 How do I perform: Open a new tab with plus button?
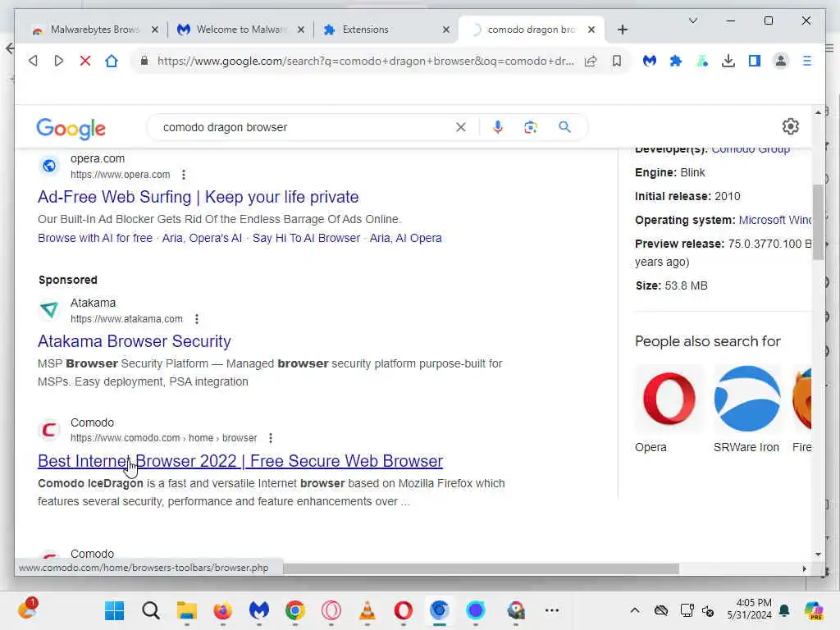pyautogui.click(x=623, y=30)
